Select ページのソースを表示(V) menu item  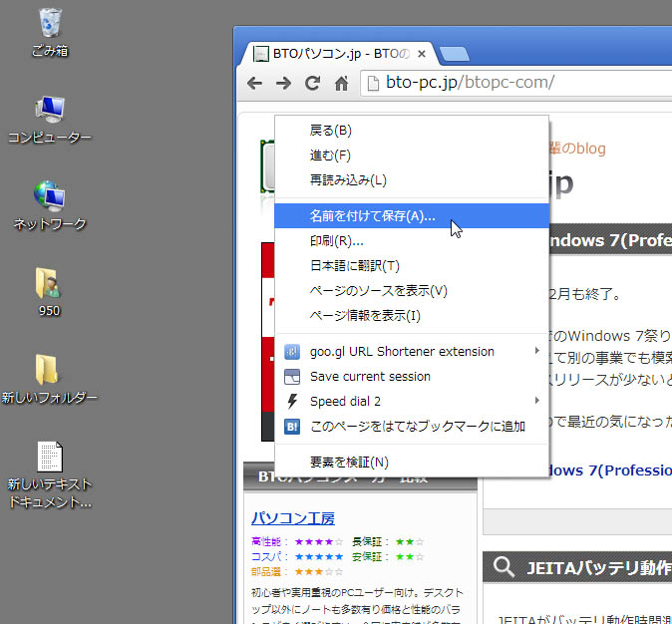pos(412,291)
